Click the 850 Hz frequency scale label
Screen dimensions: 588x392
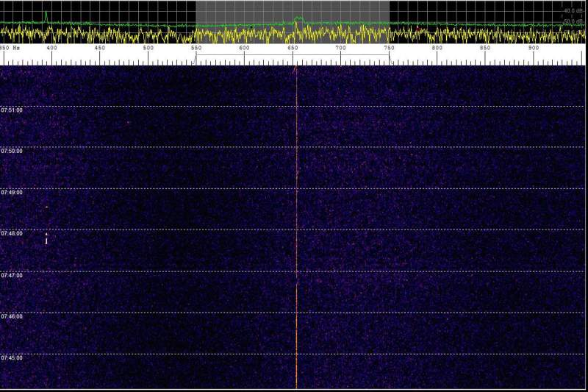click(x=485, y=48)
